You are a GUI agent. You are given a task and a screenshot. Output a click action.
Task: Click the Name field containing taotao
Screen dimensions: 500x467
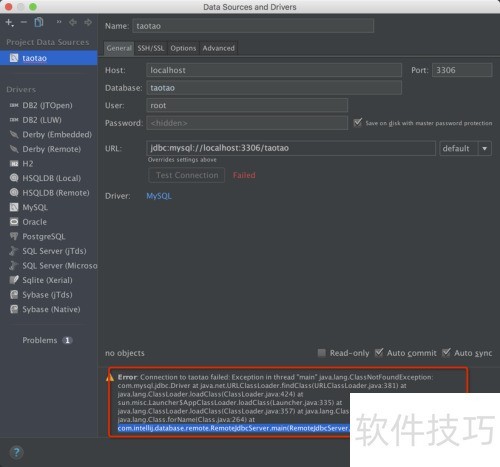pos(253,26)
